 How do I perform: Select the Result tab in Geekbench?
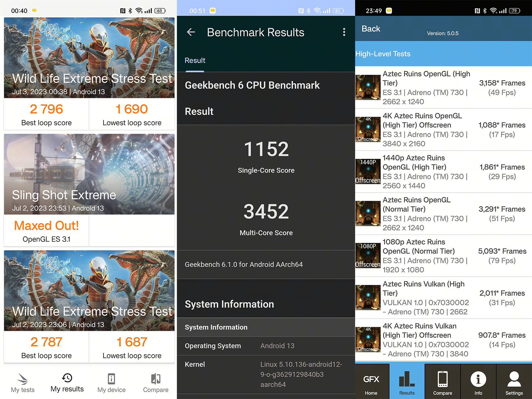click(195, 61)
